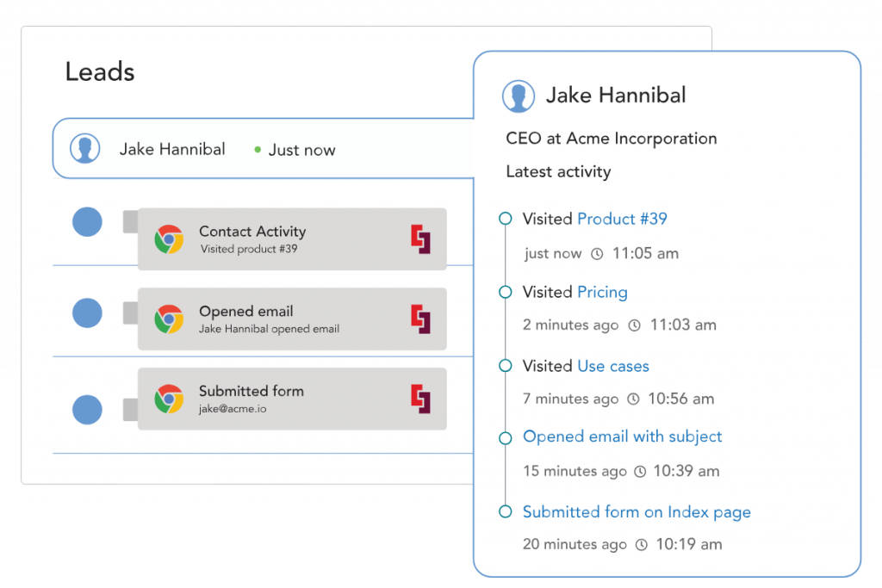The image size is (882, 588).
Task: Open the Product #39 link
Action: (x=622, y=219)
